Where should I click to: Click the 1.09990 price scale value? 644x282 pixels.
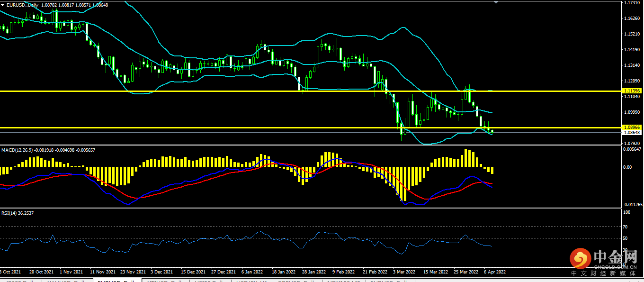(x=633, y=112)
